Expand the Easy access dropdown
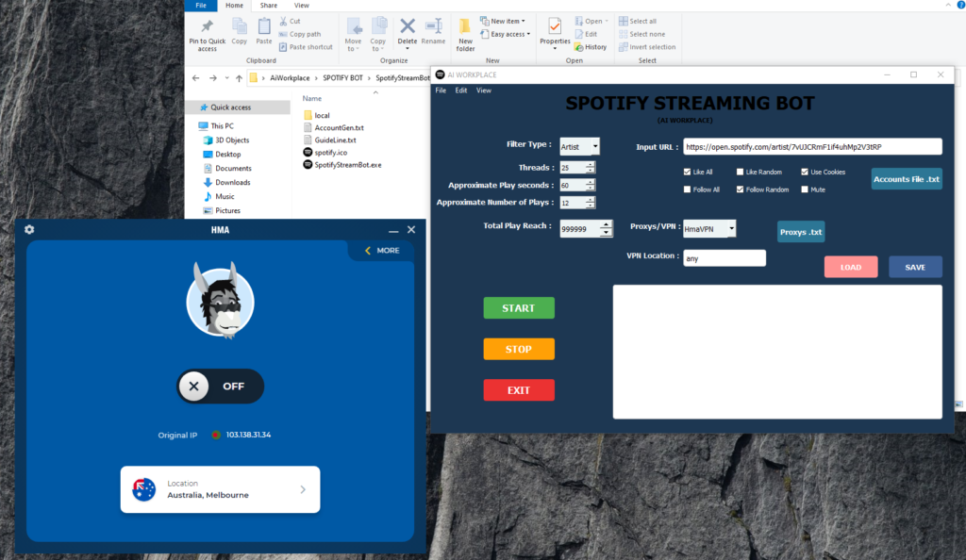This screenshot has height=560, width=966. coord(506,34)
